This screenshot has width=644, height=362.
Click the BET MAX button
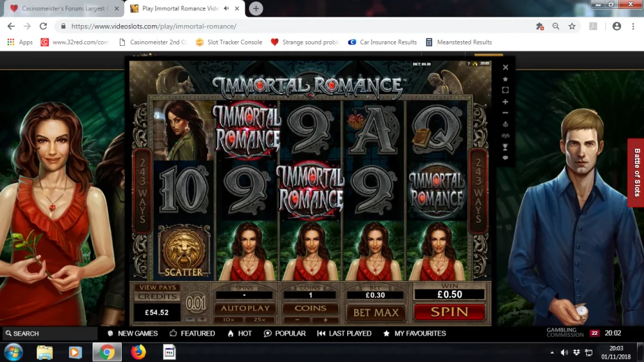click(x=376, y=312)
